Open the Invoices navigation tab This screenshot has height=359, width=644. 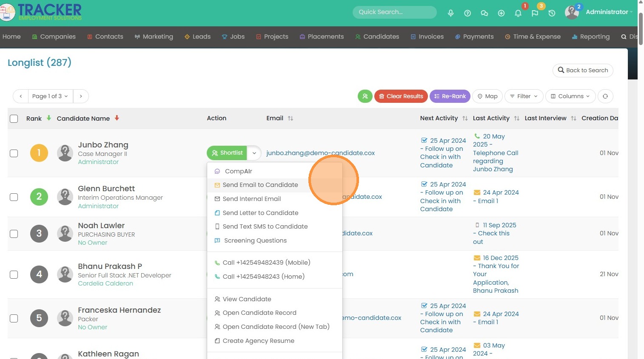[427, 37]
